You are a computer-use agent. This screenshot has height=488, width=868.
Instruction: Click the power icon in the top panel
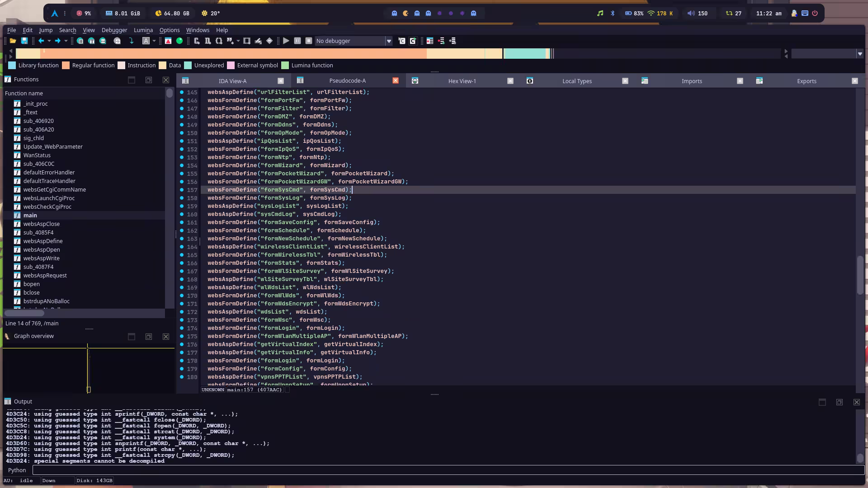pyautogui.click(x=815, y=14)
